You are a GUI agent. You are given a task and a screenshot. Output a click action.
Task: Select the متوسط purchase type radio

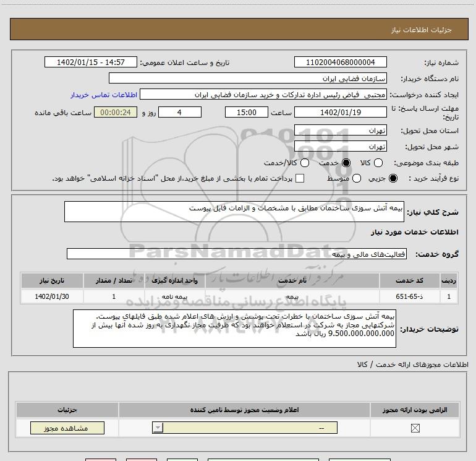[x=357, y=178]
